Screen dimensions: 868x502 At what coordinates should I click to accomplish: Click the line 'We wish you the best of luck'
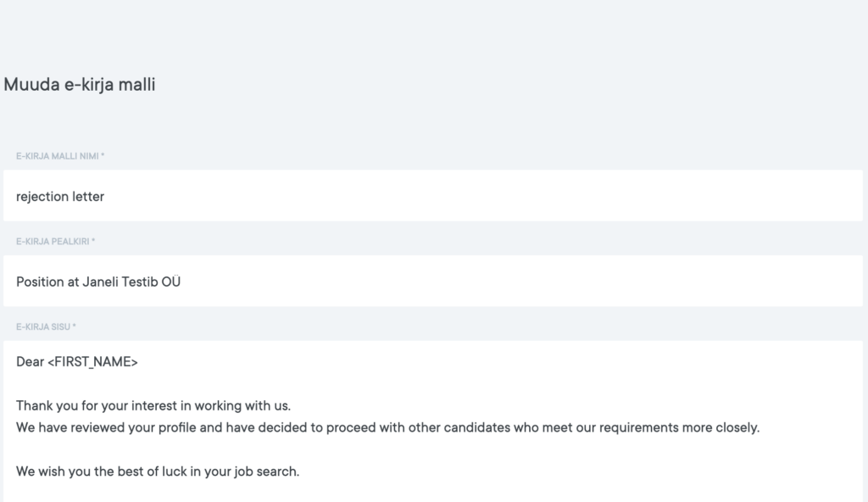click(157, 471)
